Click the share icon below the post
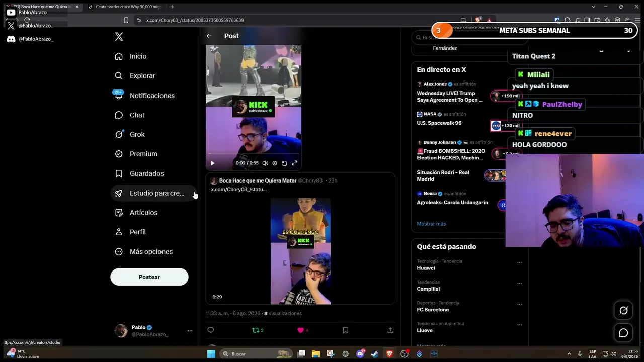The image size is (644, 362). 390,330
